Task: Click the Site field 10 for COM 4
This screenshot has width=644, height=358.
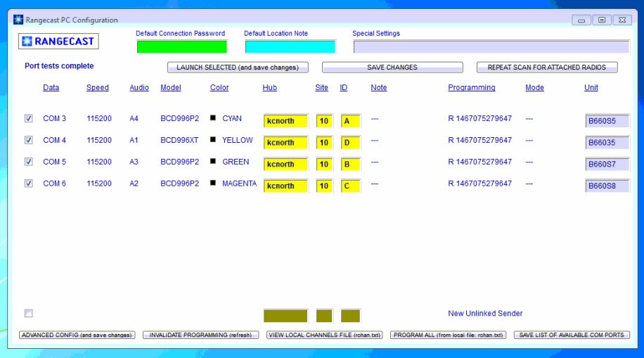Action: tap(324, 143)
